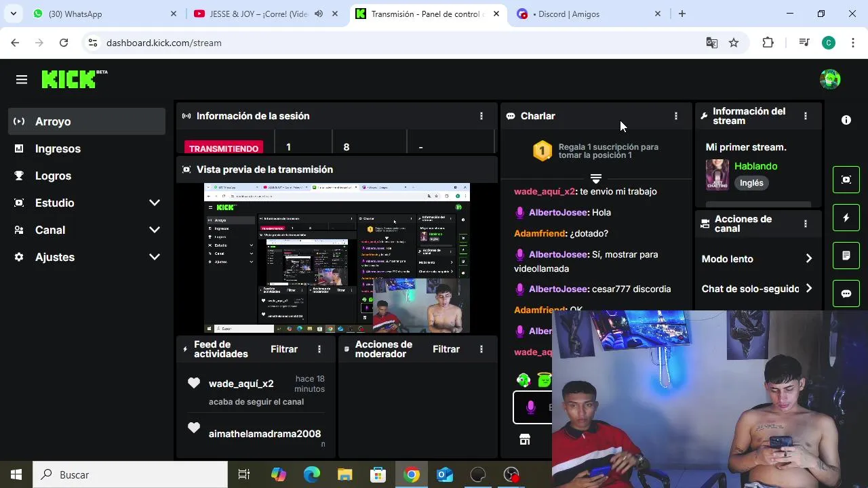Switch to the WhatsApp browser tab
This screenshot has width=868, height=488.
coord(105,14)
